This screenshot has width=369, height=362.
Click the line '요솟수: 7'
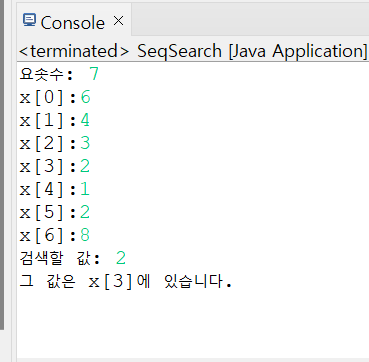click(x=59, y=74)
